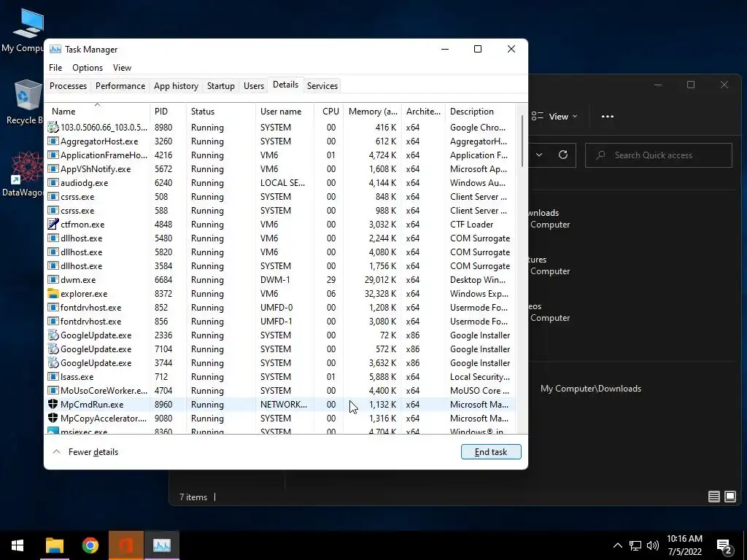This screenshot has height=560, width=747.
Task: Click the dwm.exe process icon
Action: (x=53, y=279)
